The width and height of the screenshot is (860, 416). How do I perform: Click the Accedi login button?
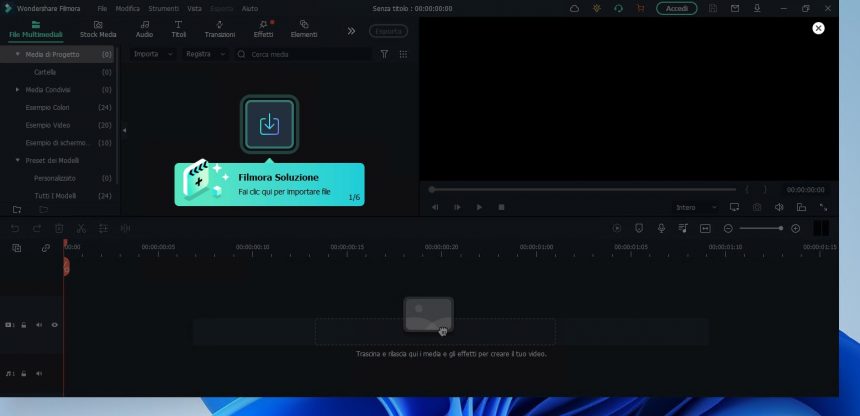pyautogui.click(x=677, y=9)
